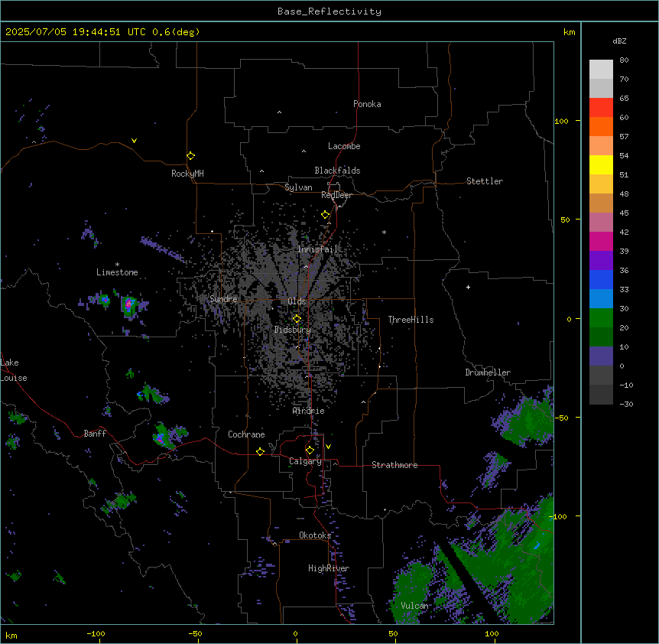Click the Stettler city label
Viewport: 659px width, 644px height.
[484, 181]
